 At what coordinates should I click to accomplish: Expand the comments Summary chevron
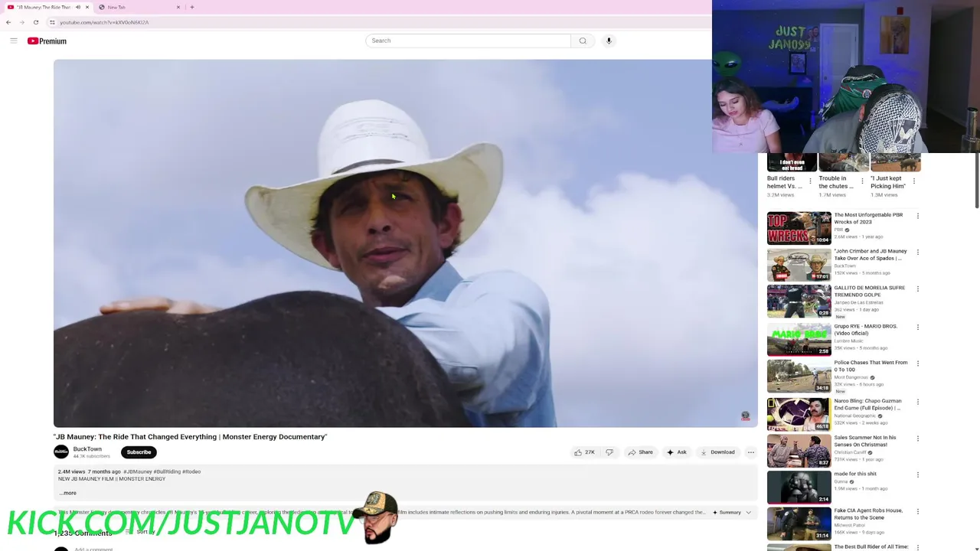(x=748, y=513)
